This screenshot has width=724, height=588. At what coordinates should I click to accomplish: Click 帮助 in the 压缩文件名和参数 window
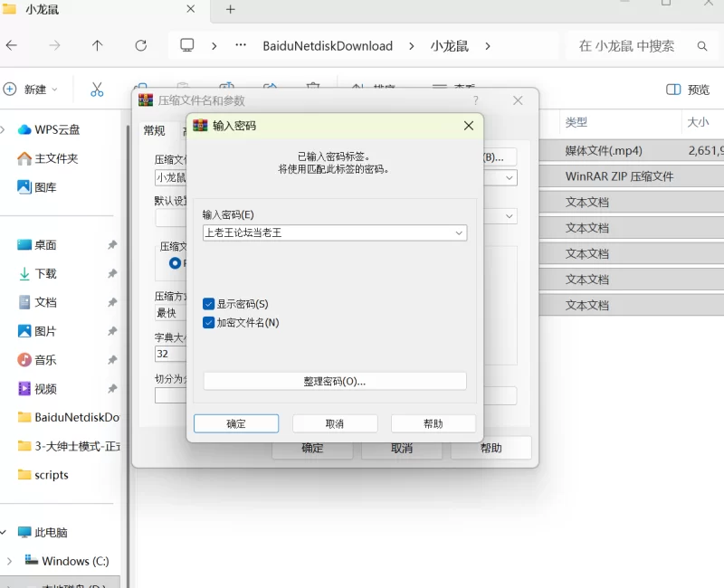coord(491,448)
